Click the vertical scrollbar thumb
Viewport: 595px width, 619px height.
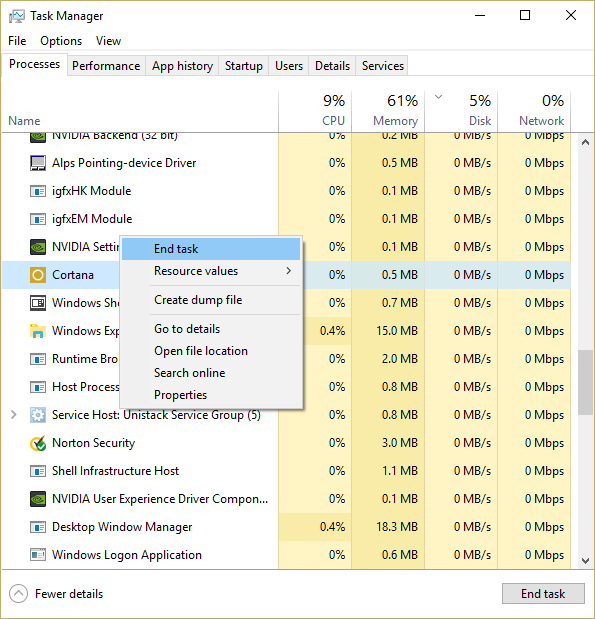(x=586, y=382)
